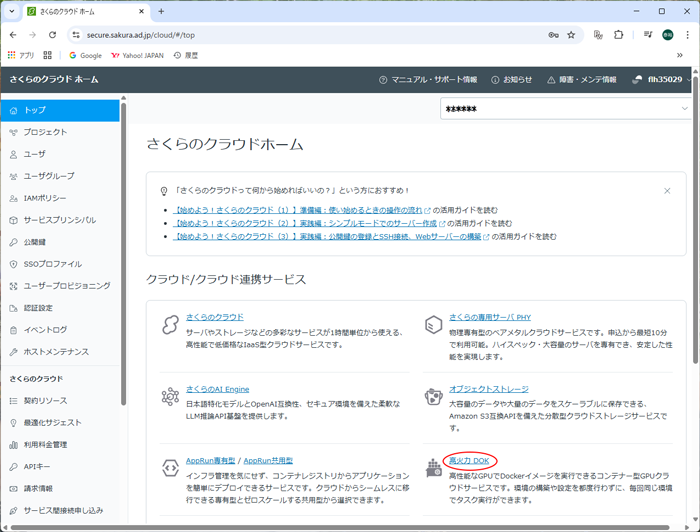The height and width of the screenshot is (532, 700).
Task: Open the flh35029 account menu
Action: 662,79
